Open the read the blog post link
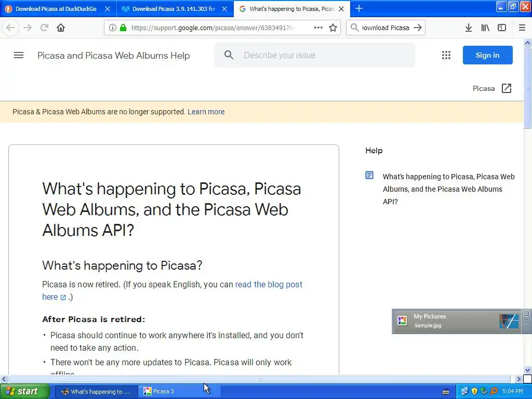 [x=269, y=284]
